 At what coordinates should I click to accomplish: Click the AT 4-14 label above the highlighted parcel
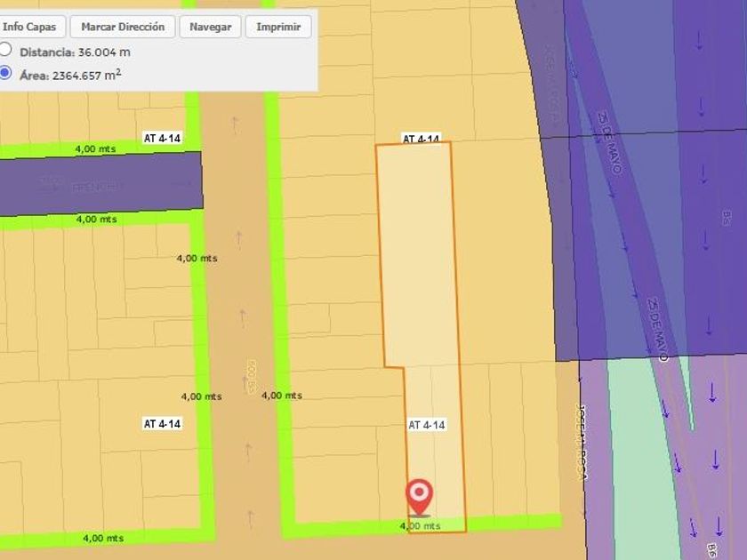pyautogui.click(x=422, y=138)
